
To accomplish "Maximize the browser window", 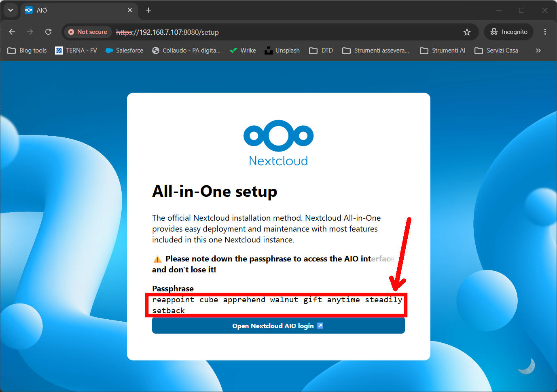I will (x=521, y=10).
